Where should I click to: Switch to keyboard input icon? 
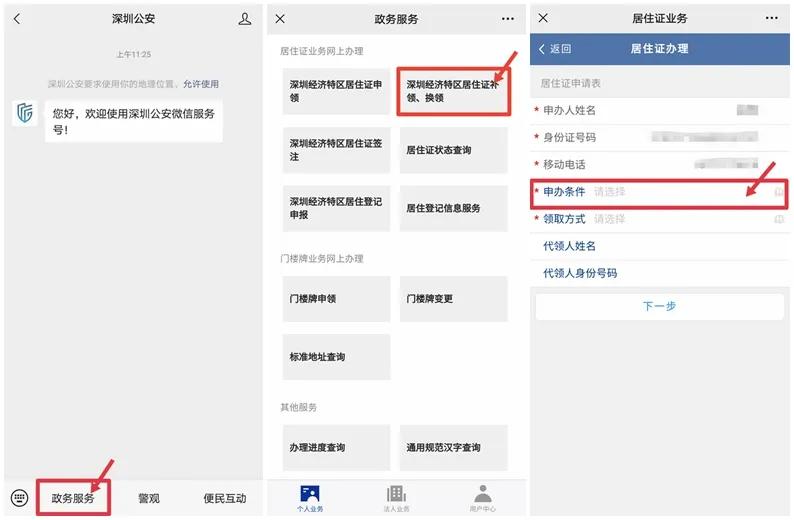pyautogui.click(x=19, y=498)
